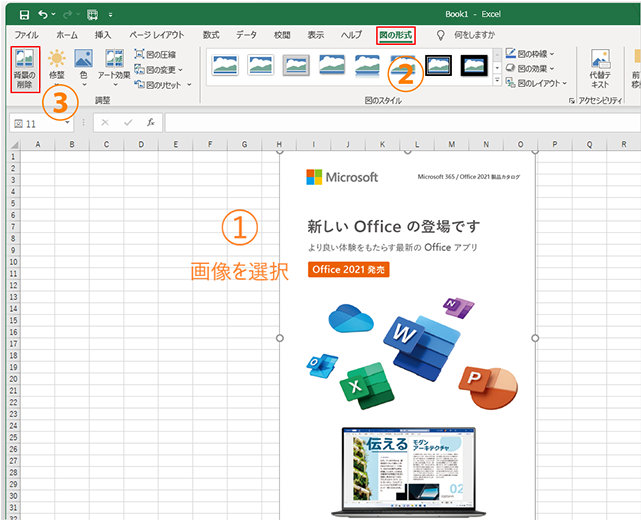Click the 代替テキスト alt text button
The width and height of the screenshot is (641, 520).
[x=600, y=69]
